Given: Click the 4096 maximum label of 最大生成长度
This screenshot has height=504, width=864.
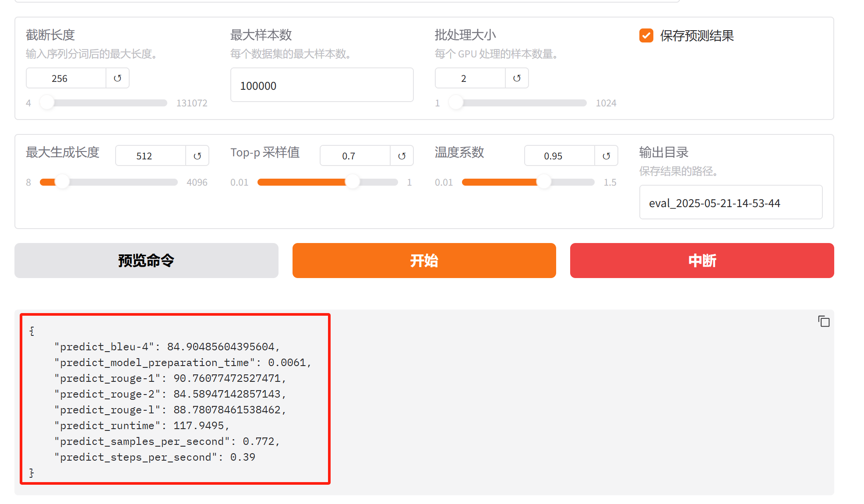Looking at the screenshot, I should click(x=197, y=182).
